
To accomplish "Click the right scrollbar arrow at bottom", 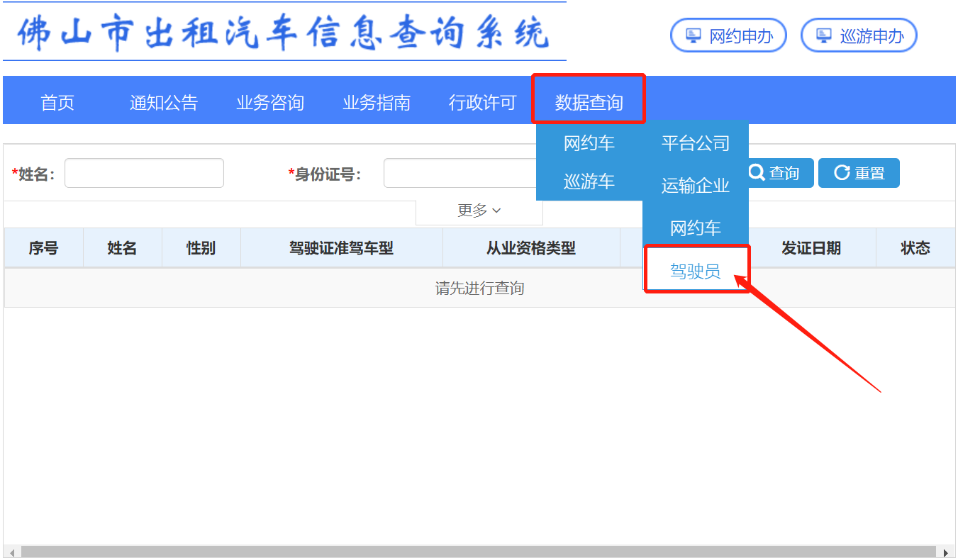I will click(x=946, y=551).
